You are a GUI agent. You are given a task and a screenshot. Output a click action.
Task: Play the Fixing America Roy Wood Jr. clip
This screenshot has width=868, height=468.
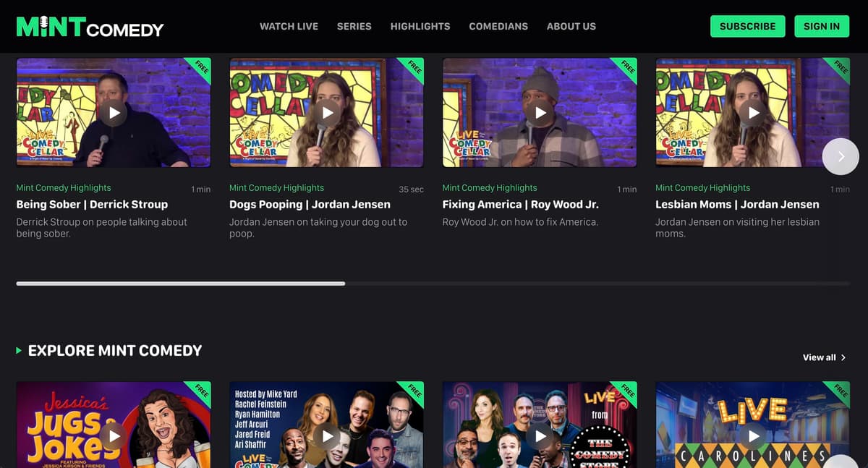(x=540, y=113)
